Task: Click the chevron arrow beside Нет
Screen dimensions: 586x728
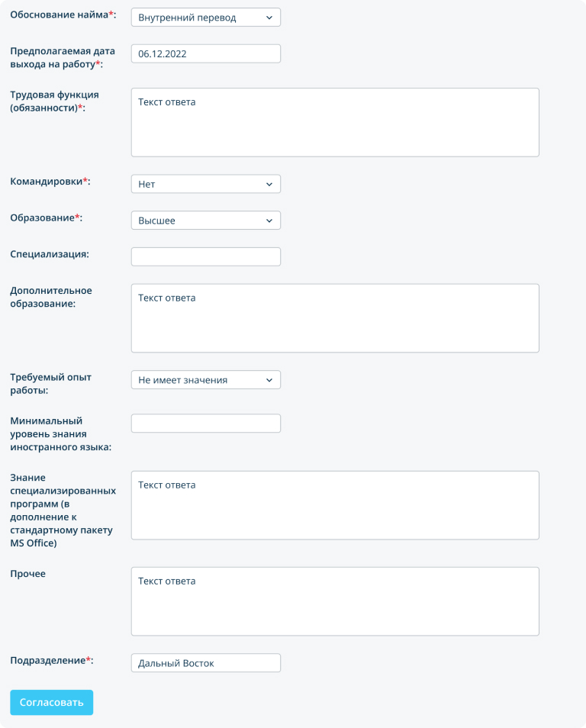Action: 269,185
